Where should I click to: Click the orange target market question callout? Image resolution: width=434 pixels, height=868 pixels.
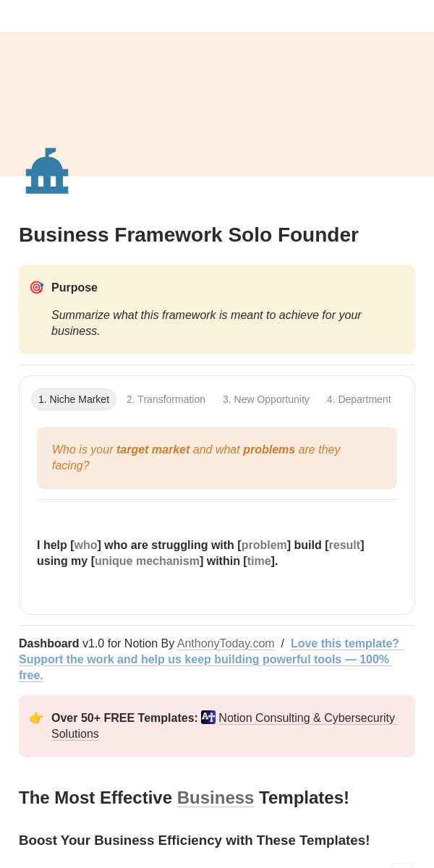click(x=217, y=458)
